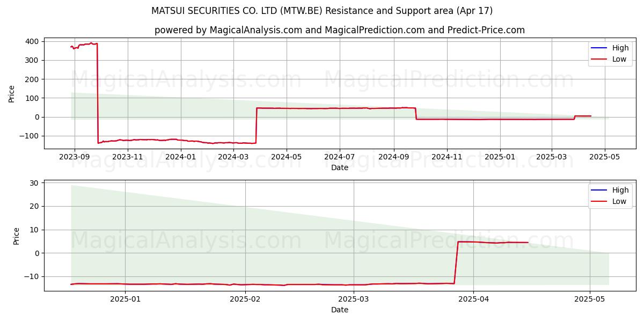Click the price jump near 2025-04 in the bottom chart

(456, 262)
